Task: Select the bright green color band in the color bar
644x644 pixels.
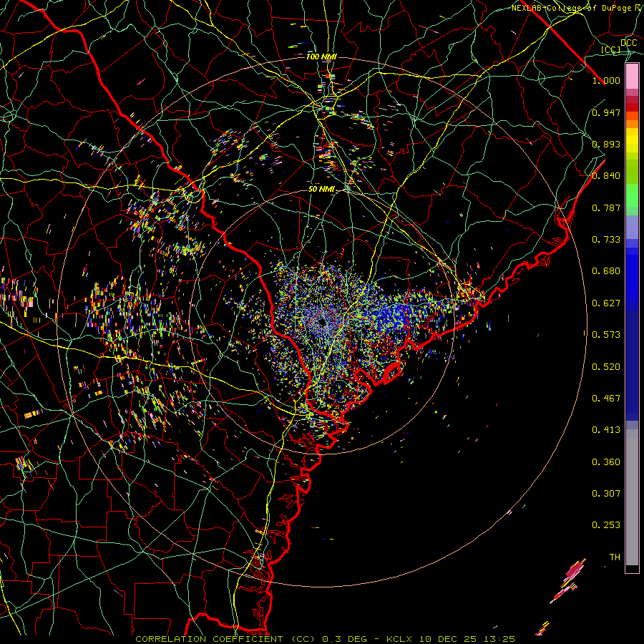Action: (x=632, y=195)
